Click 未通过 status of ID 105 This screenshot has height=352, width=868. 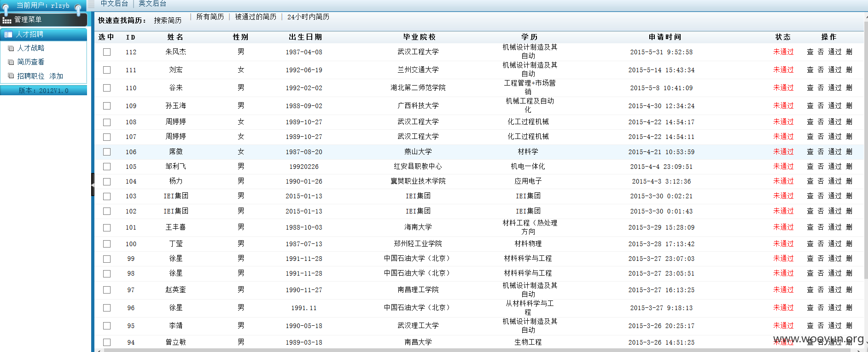(x=783, y=167)
